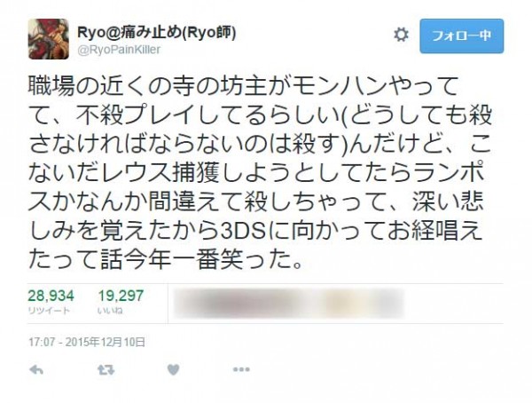Screen dimensions: 532x403
Task: Open the gear settings dropdown
Action: (x=401, y=35)
